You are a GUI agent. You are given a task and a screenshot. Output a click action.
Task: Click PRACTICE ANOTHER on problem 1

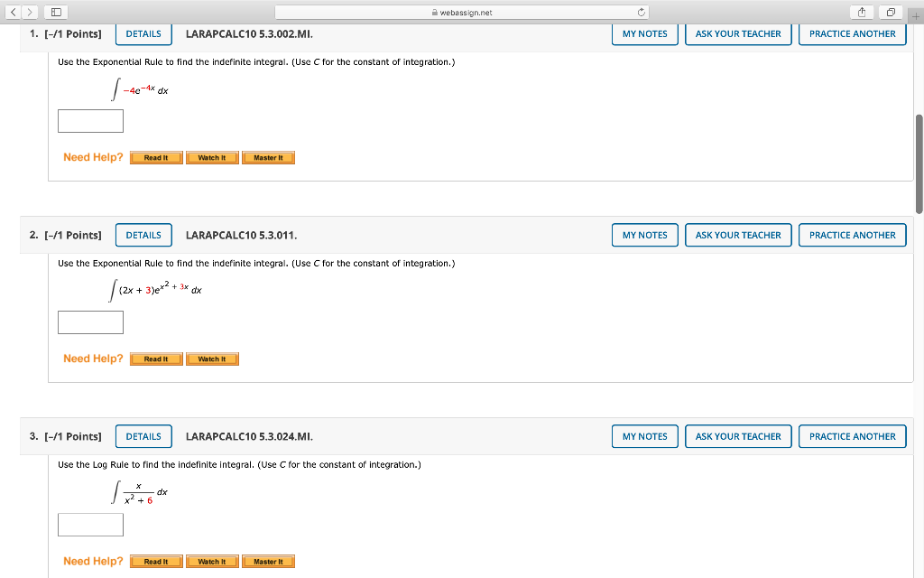click(852, 33)
